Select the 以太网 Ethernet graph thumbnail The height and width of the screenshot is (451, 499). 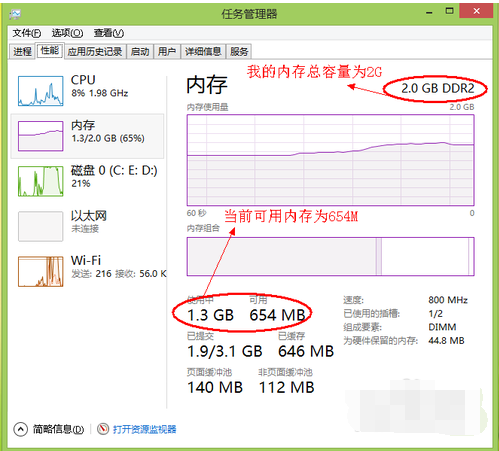(41, 226)
